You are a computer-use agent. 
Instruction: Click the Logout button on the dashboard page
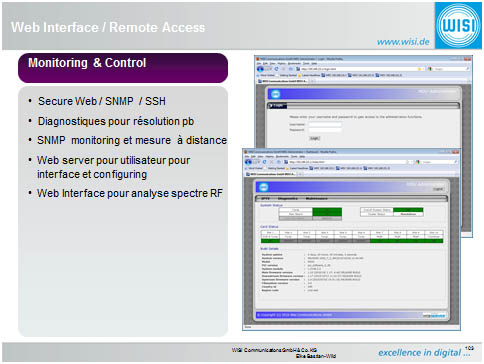pyautogui.click(x=438, y=189)
